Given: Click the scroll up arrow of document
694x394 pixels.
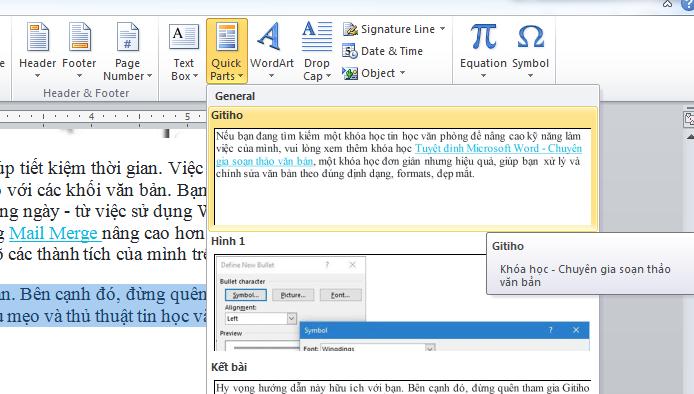Looking at the screenshot, I should point(690,137).
